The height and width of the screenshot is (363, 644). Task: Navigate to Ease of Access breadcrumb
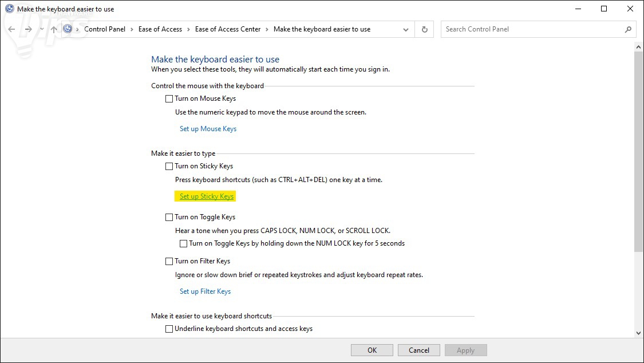click(160, 29)
